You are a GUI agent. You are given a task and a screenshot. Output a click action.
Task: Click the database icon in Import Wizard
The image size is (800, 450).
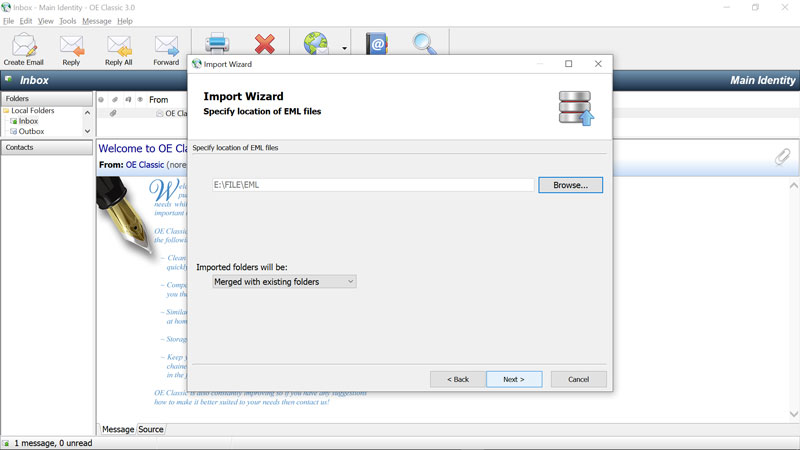pos(576,108)
